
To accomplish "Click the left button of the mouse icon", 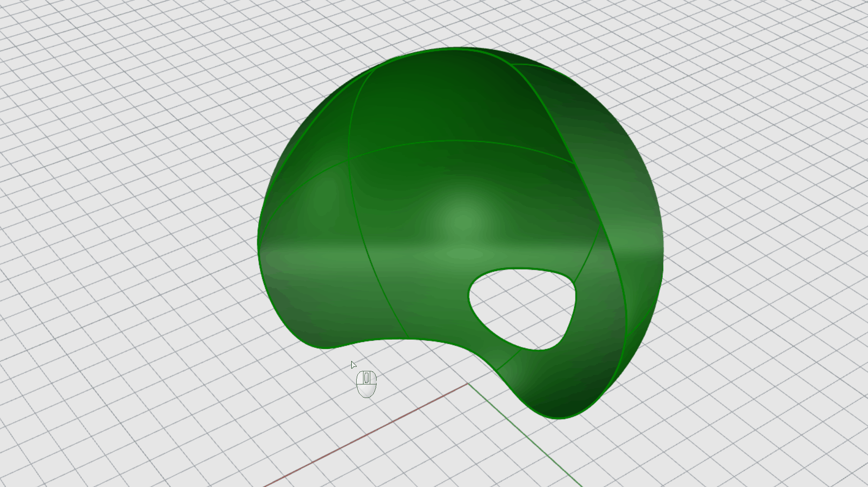I will coord(361,378).
